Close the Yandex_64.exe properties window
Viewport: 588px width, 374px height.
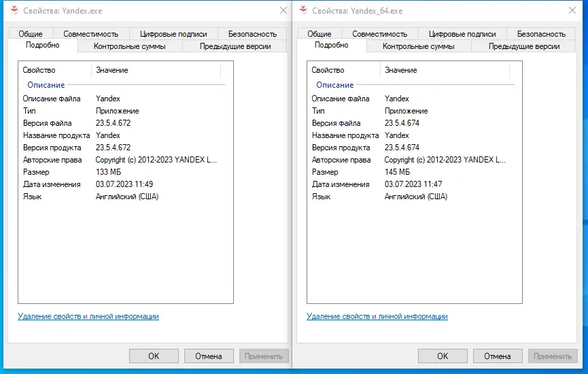(x=572, y=11)
